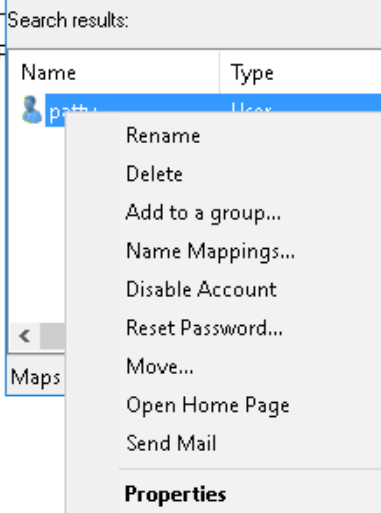The width and height of the screenshot is (381, 513).
Task: Choose Rename from the context menu
Action: (163, 136)
